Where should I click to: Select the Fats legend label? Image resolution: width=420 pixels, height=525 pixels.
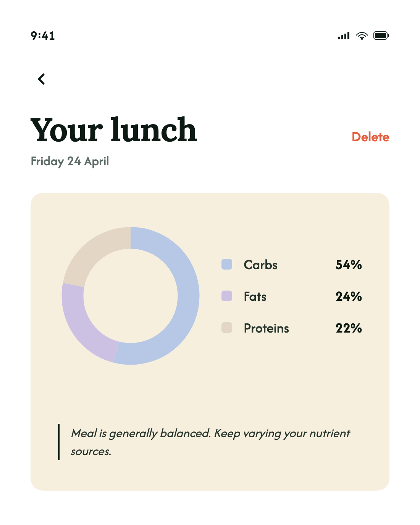[255, 296]
